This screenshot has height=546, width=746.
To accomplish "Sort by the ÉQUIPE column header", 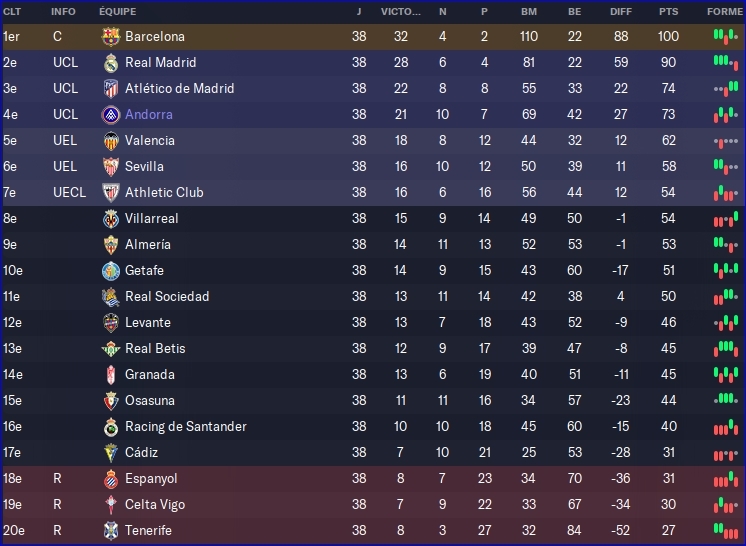I will pyautogui.click(x=118, y=11).
